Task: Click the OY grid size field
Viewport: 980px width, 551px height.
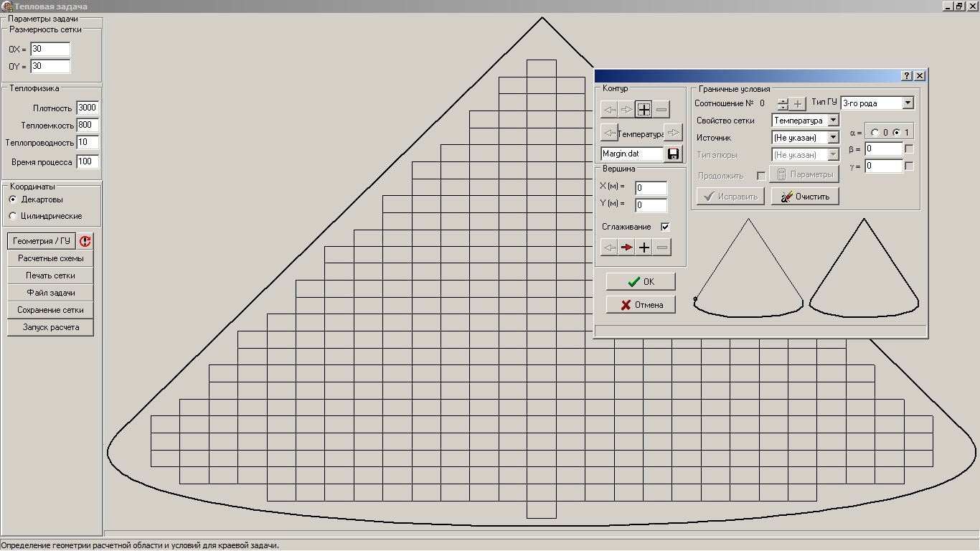Action: 50,66
